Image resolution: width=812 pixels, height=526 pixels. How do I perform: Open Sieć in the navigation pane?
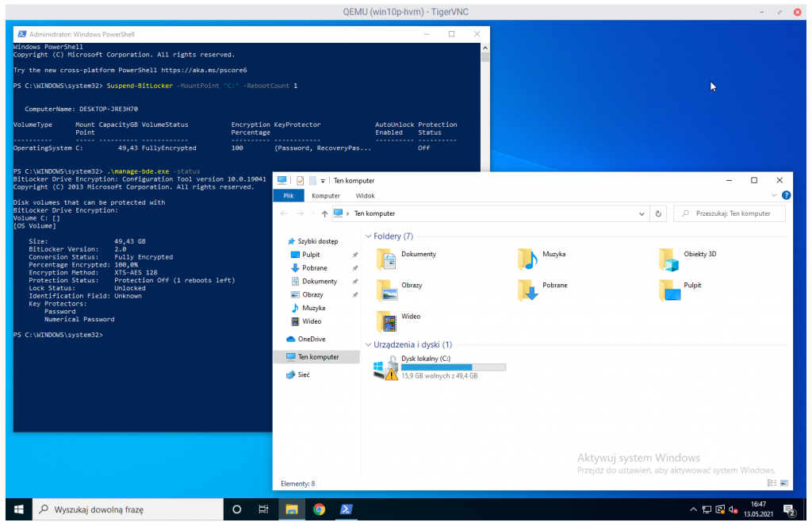coord(303,374)
